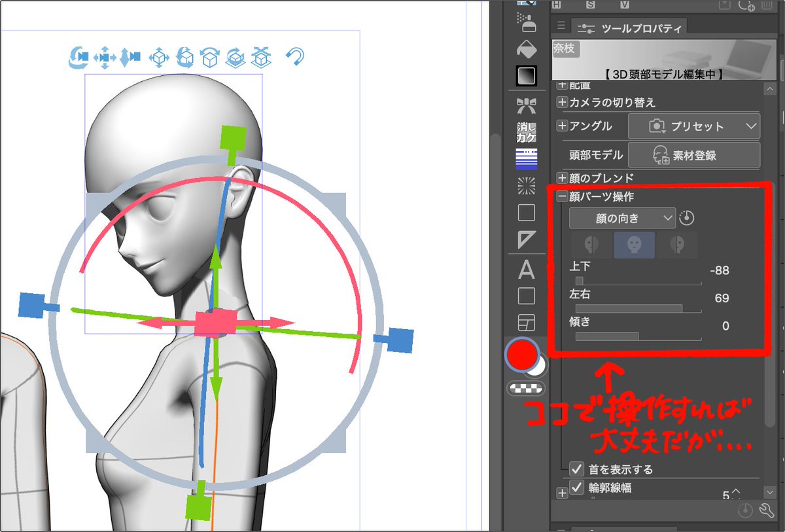This screenshot has height=532, width=785.
Task: Click the magnet snap icon above model
Action: [296, 58]
